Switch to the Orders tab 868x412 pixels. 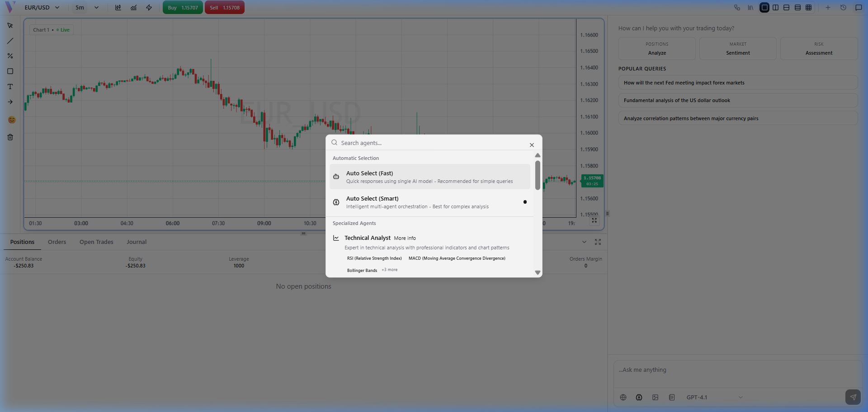coord(57,242)
